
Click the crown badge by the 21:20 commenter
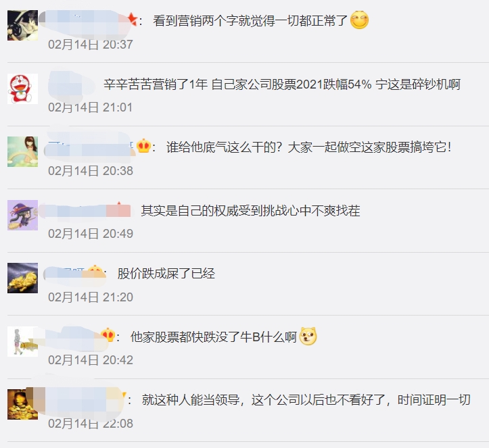[x=95, y=272]
